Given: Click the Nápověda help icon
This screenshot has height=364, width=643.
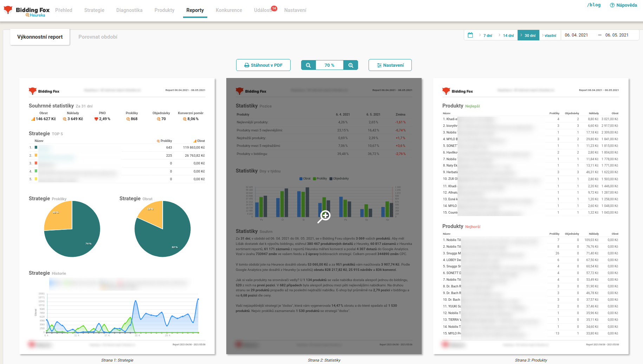Looking at the screenshot, I should (x=612, y=5).
